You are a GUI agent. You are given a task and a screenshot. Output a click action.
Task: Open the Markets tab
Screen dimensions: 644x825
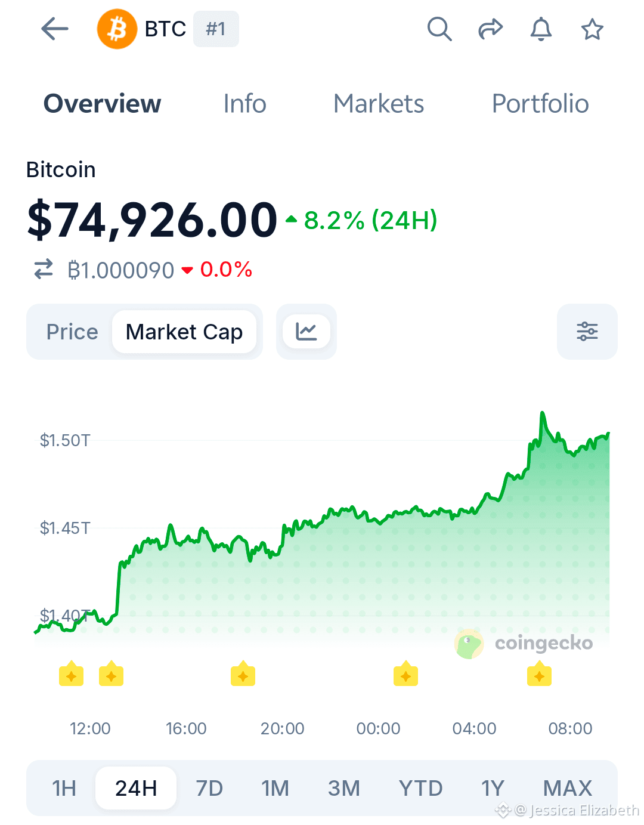tap(379, 104)
